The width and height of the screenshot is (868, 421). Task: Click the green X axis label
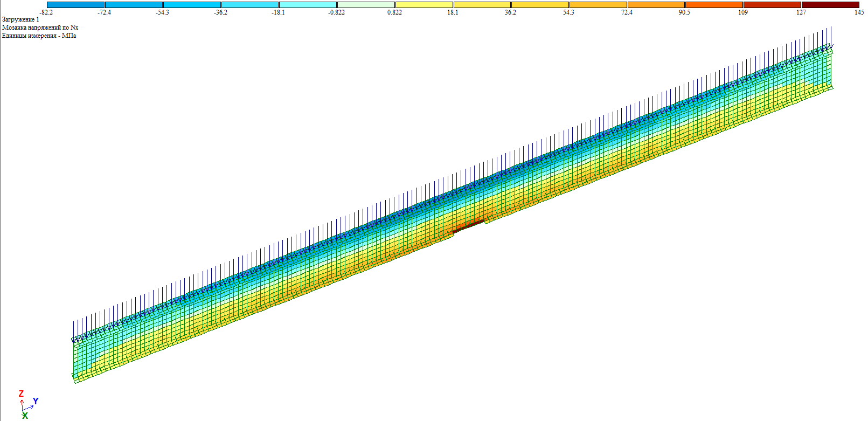[25, 416]
